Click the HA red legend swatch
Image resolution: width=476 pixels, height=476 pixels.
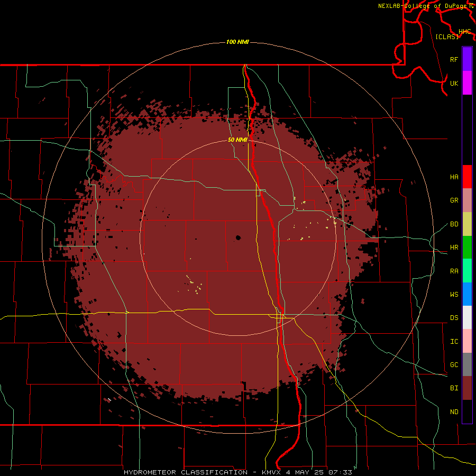tap(467, 177)
